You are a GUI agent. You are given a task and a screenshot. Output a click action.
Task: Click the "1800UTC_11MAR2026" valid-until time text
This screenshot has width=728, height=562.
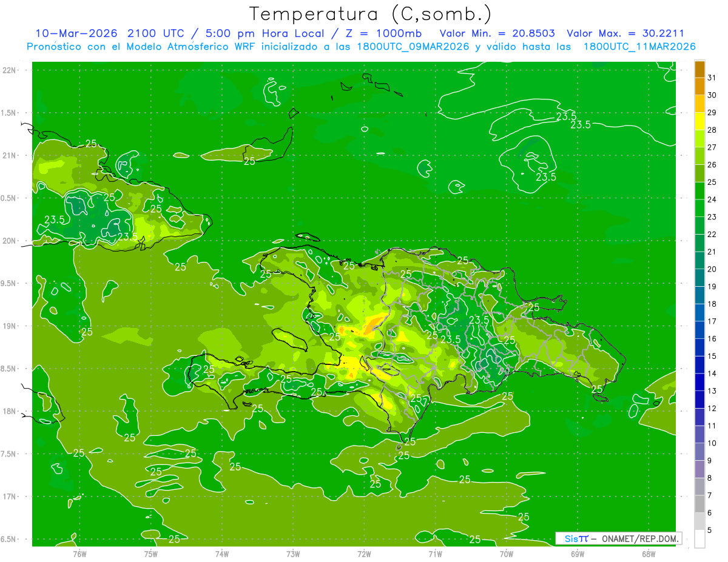click(x=639, y=47)
